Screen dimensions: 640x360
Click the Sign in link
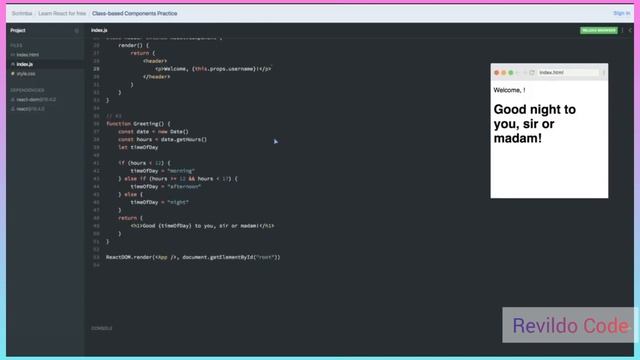pyautogui.click(x=621, y=13)
